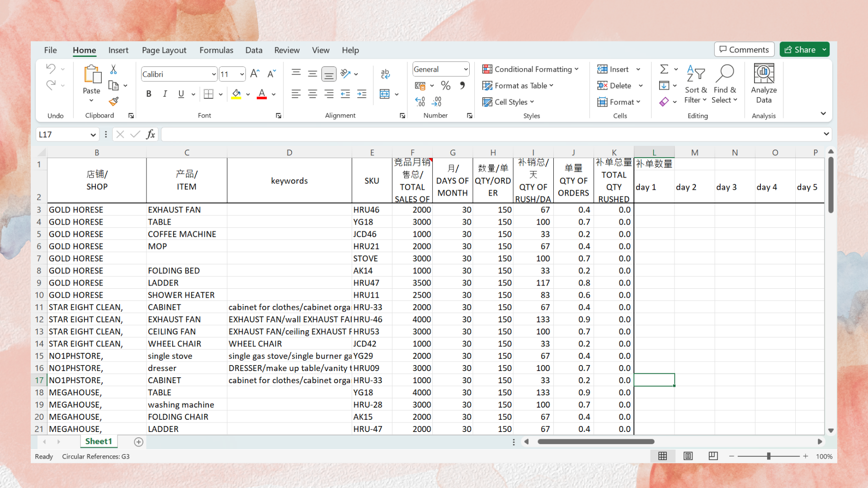Open the File tab
868x488 pixels.
click(50, 50)
